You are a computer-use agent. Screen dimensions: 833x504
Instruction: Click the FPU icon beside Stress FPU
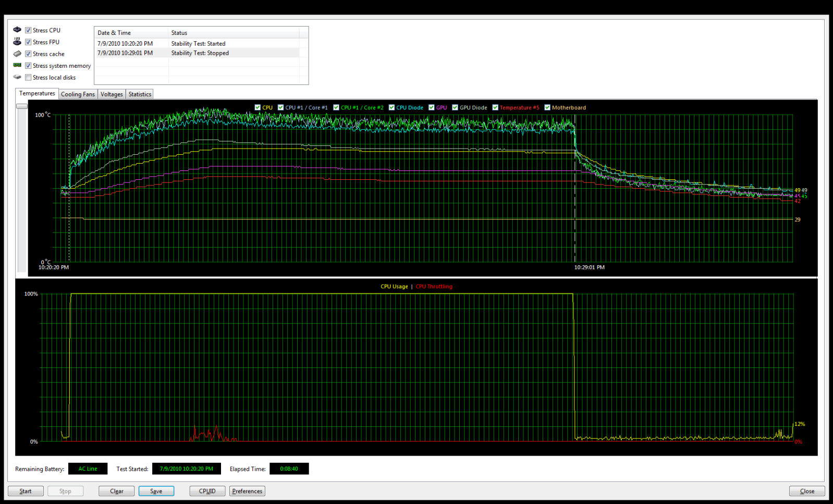pos(17,42)
